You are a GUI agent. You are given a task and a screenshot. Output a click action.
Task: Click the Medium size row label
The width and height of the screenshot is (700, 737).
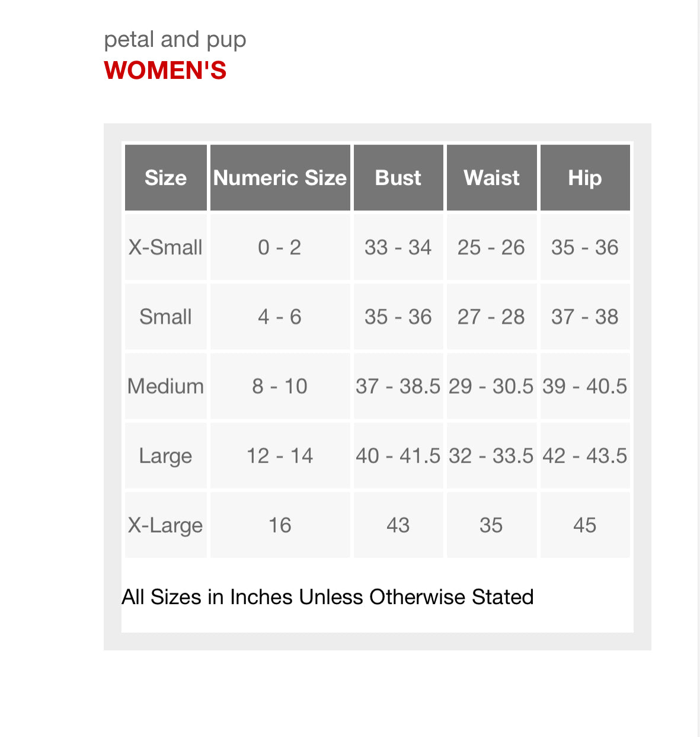coord(165,386)
